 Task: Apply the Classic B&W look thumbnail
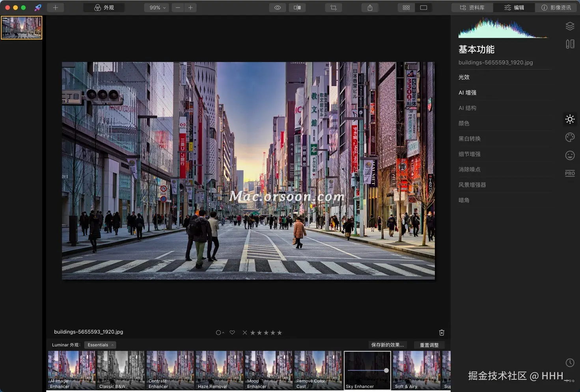coord(121,370)
